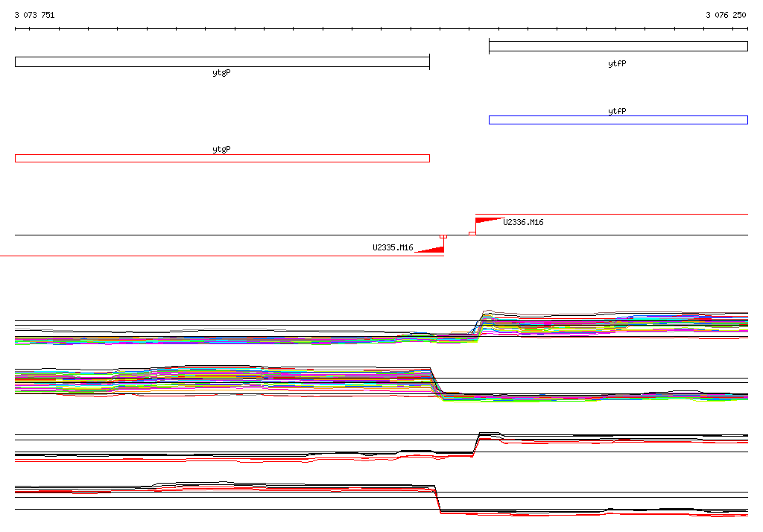Click the U2335.M16 label

[393, 248]
